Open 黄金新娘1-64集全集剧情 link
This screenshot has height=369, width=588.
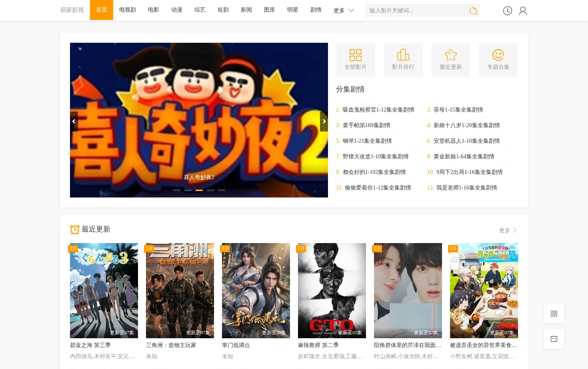(x=464, y=156)
